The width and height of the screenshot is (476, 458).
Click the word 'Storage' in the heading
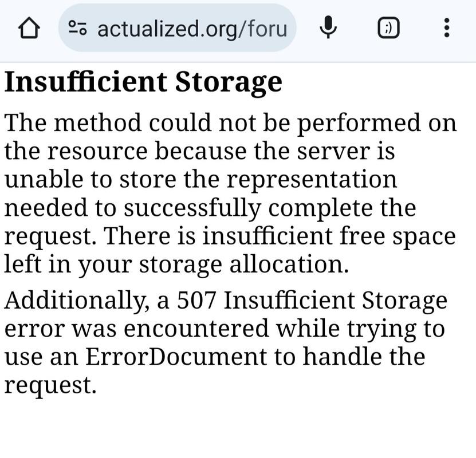coord(229,82)
